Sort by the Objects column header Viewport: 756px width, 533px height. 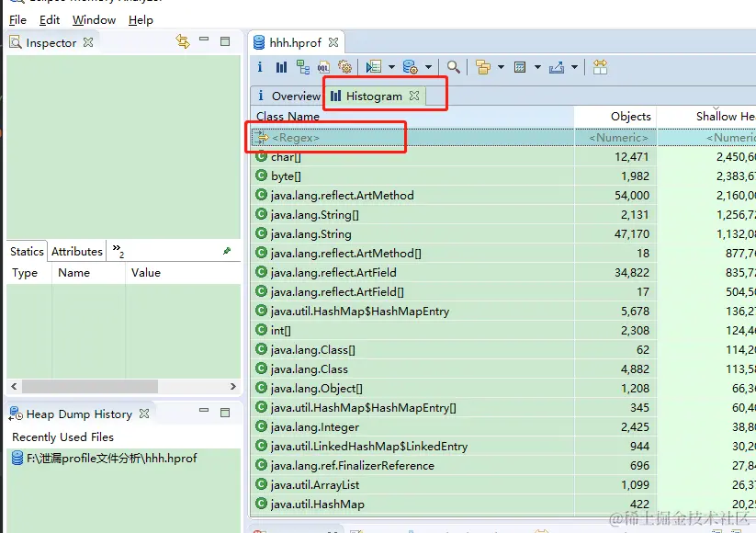click(615, 116)
